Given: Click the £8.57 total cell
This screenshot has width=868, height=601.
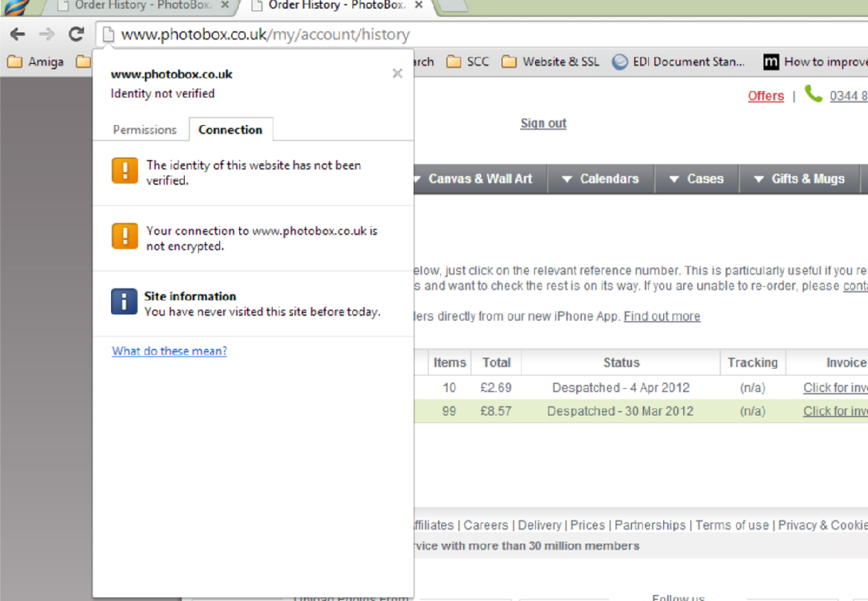Looking at the screenshot, I should click(496, 411).
